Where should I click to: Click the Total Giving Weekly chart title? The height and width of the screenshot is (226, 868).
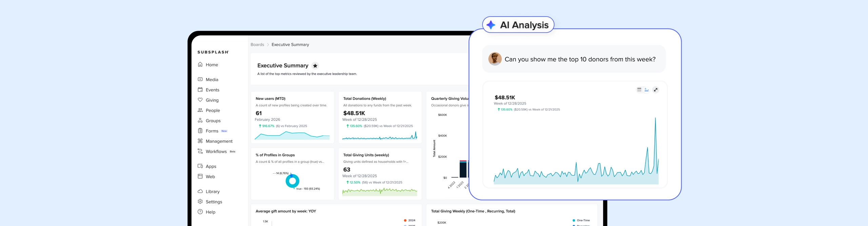[x=473, y=211]
